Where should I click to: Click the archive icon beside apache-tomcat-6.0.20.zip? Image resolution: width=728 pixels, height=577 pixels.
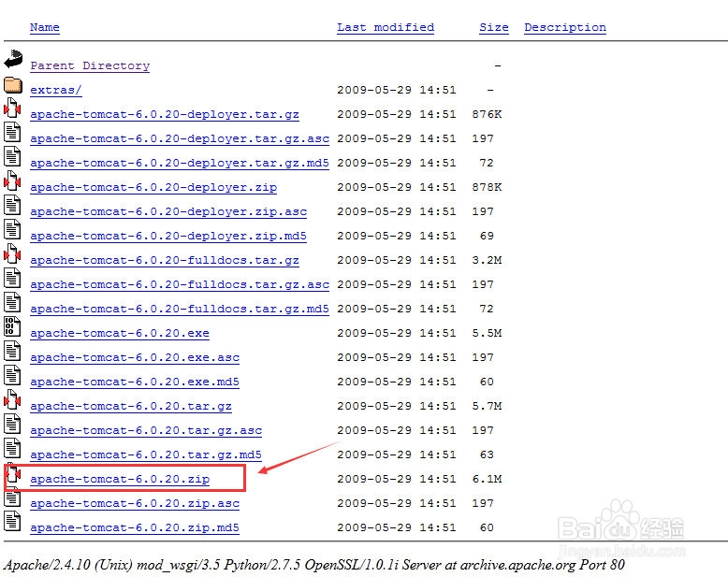(13, 473)
